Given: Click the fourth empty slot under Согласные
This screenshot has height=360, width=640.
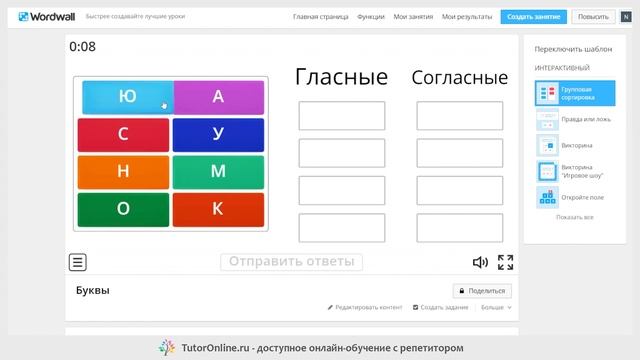Looking at the screenshot, I should (460, 228).
